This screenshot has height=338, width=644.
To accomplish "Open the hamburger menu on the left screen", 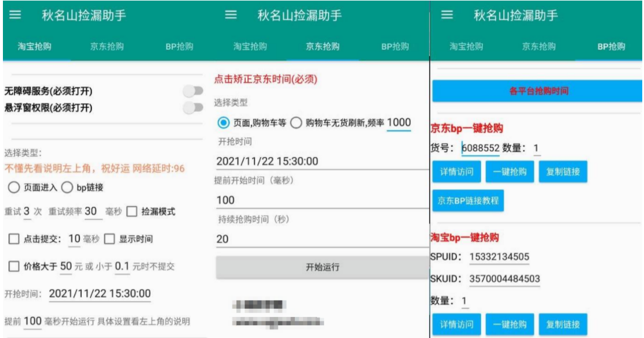I will click(15, 15).
